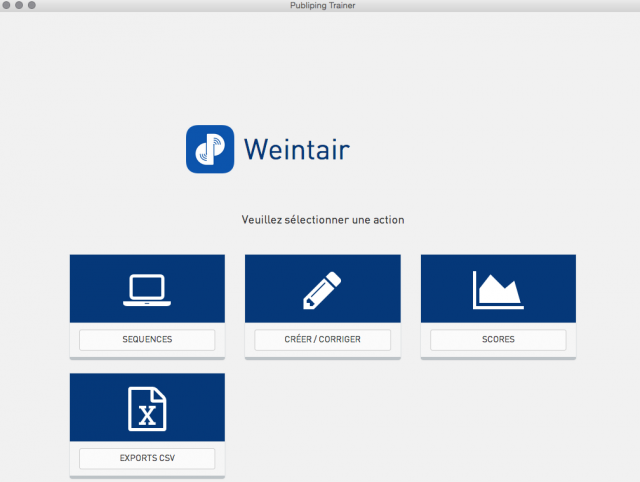
Task: Minimize the Publiping Trainer window
Action: [x=19, y=6]
